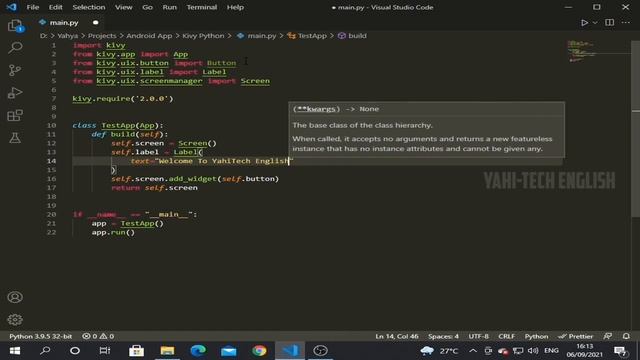
Task: Open Microsoft Edge from taskbar
Action: [x=198, y=351]
